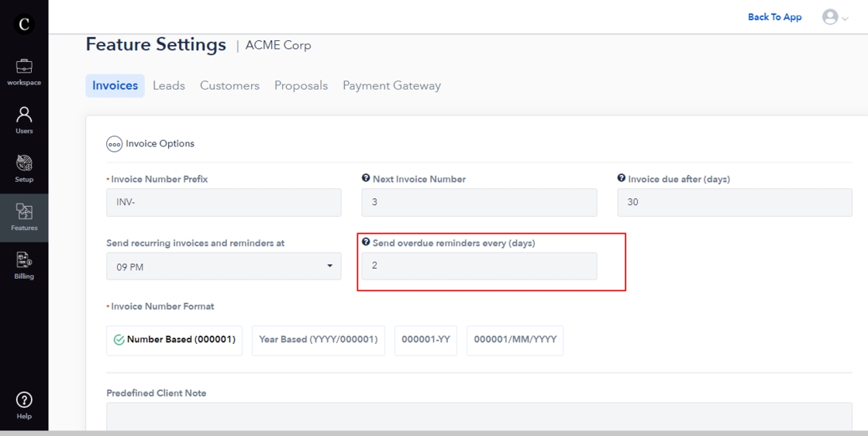Pick the 000001/MM/YYYY invoice format

coord(515,339)
